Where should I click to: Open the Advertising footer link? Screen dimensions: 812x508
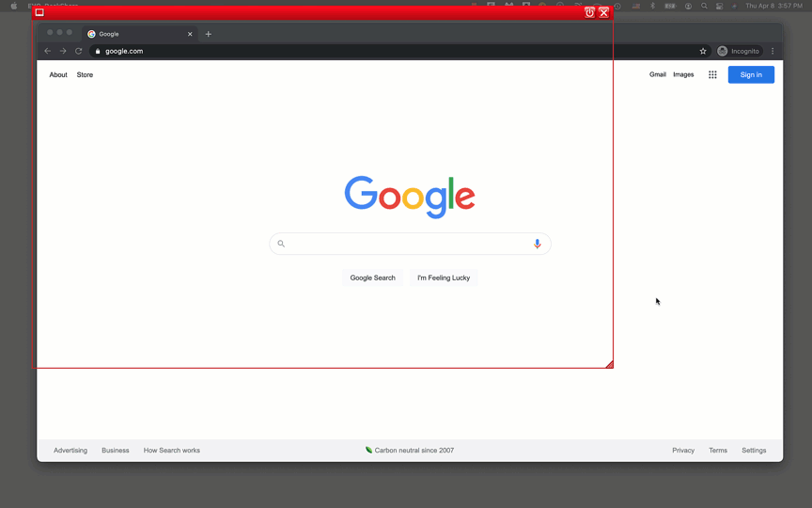70,451
